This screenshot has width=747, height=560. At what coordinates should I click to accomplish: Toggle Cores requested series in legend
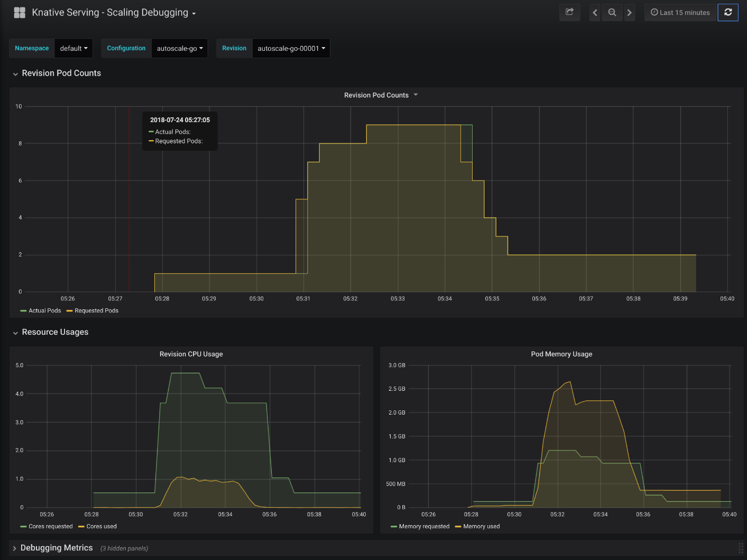[50, 527]
